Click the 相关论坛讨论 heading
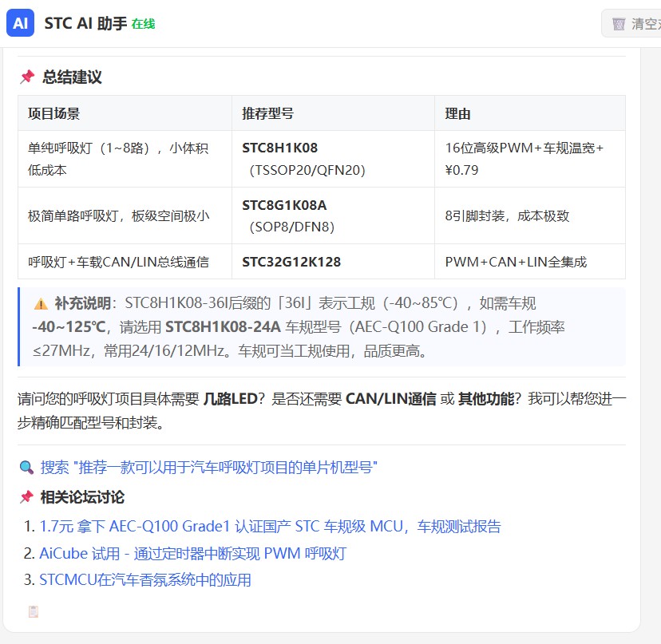661x644 pixels. coord(83,497)
